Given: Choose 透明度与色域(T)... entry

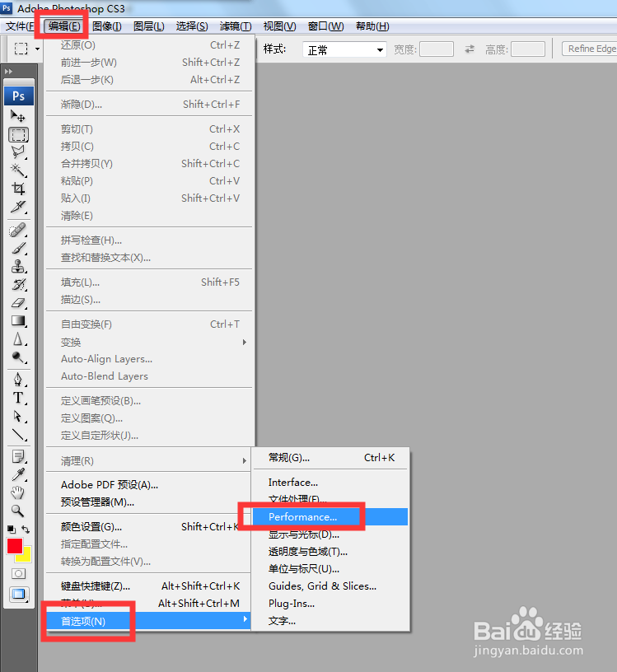Looking at the screenshot, I should point(331,552).
